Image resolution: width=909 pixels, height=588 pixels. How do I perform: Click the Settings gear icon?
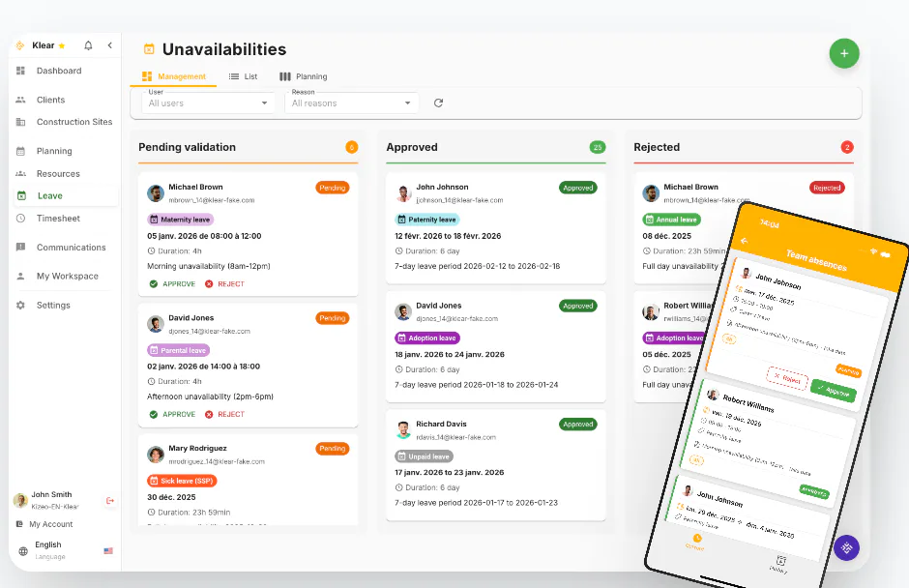(x=21, y=305)
